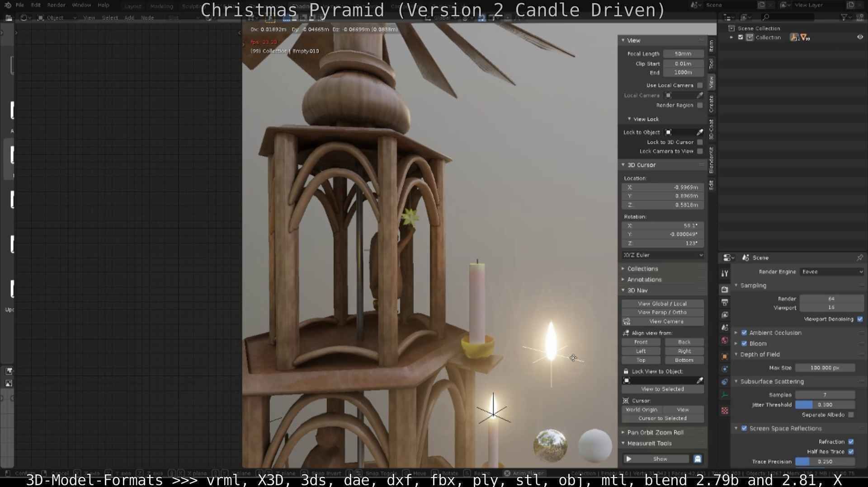The image size is (868, 487).
Task: Expand the Collections panel
Action: point(623,269)
